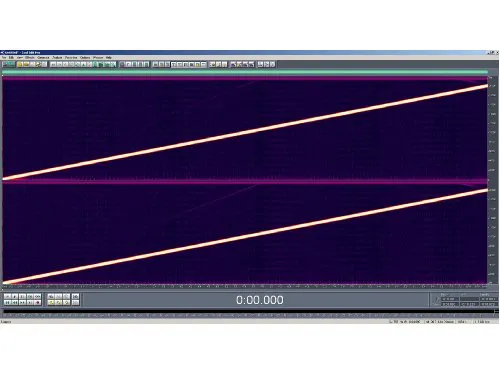
Task: Click the Zoom In Horizontally button
Action: [51, 296]
